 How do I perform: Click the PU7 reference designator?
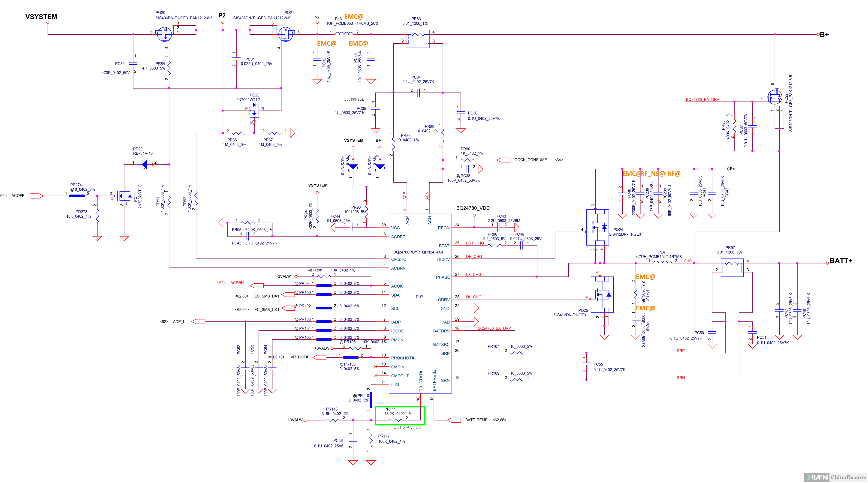[x=419, y=297]
